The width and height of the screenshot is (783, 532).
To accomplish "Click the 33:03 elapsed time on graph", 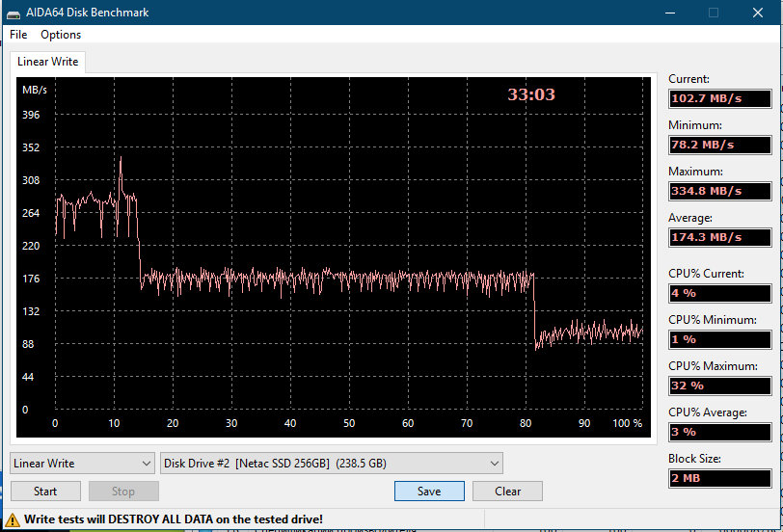I will click(x=531, y=94).
